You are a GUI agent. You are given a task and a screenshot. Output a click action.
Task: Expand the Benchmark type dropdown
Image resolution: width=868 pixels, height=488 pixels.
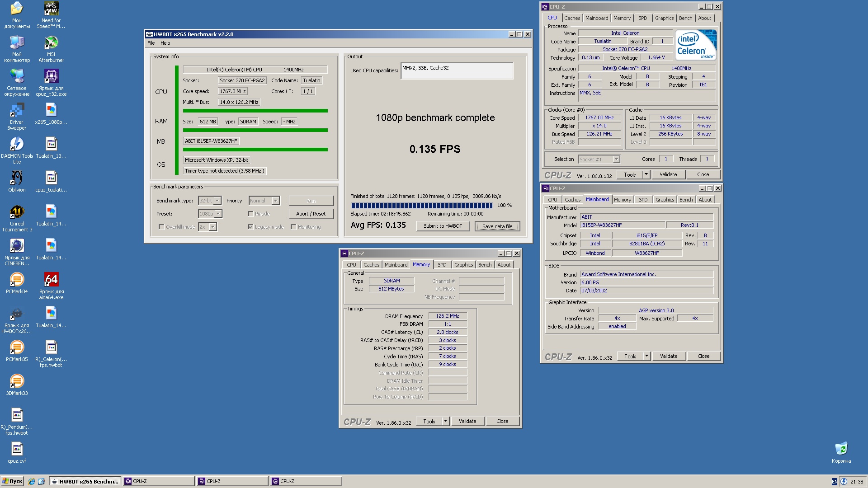(217, 201)
